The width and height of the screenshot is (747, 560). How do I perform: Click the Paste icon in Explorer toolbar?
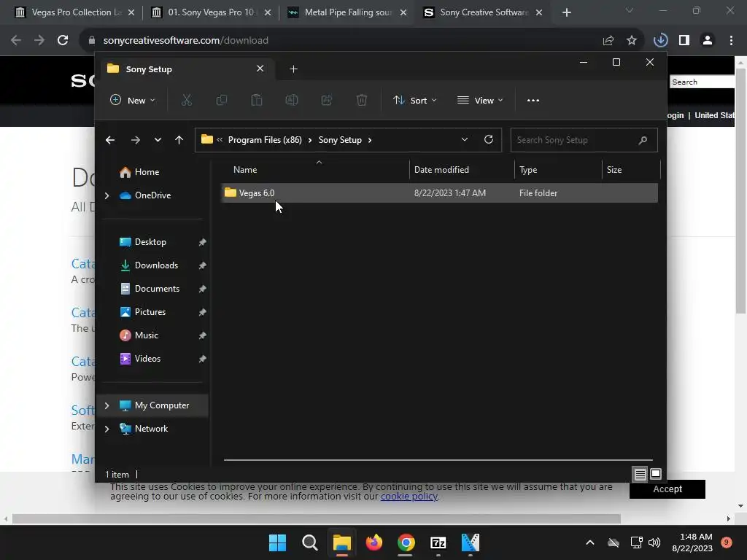pos(257,100)
